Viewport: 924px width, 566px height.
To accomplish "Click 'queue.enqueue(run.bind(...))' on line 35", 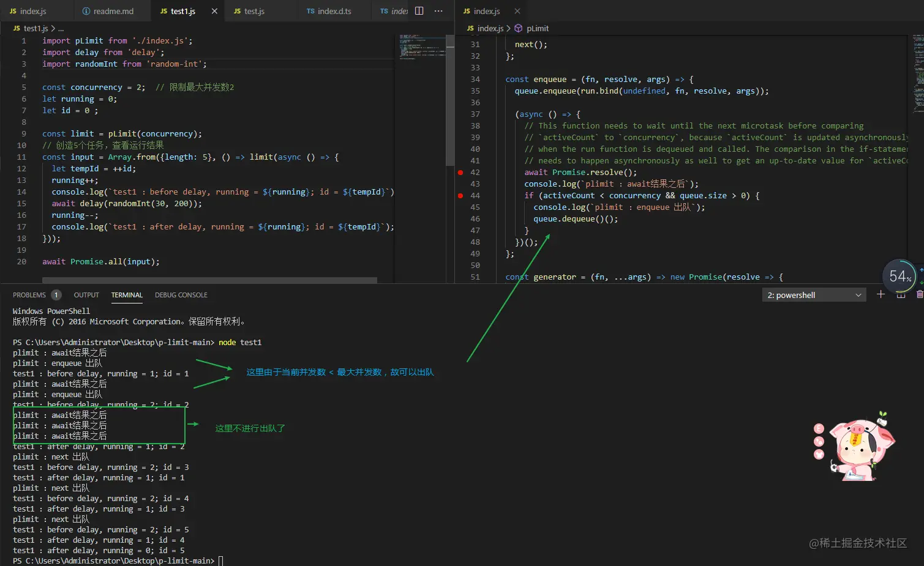I will pos(642,91).
